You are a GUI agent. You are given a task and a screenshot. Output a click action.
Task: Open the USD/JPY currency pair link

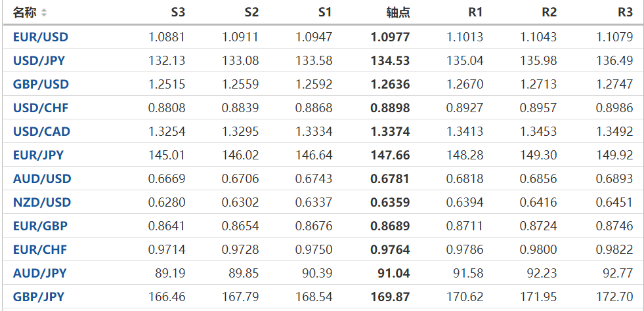tap(39, 61)
